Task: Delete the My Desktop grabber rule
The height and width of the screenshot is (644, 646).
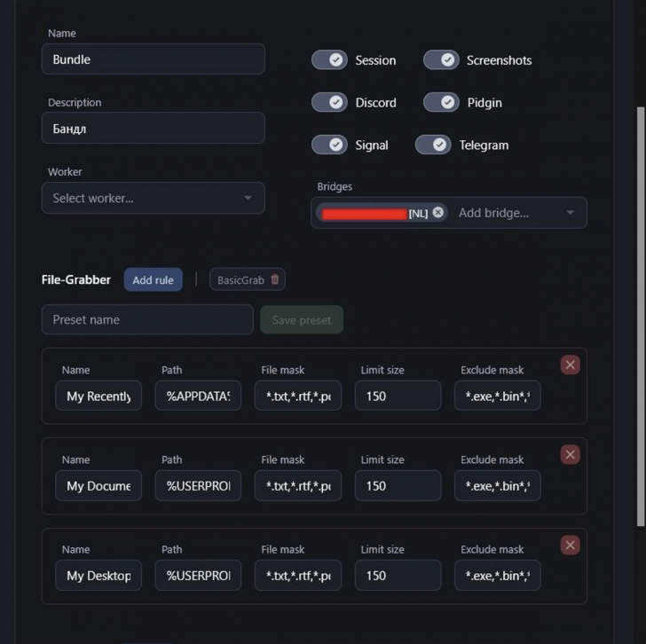Action: 571,545
